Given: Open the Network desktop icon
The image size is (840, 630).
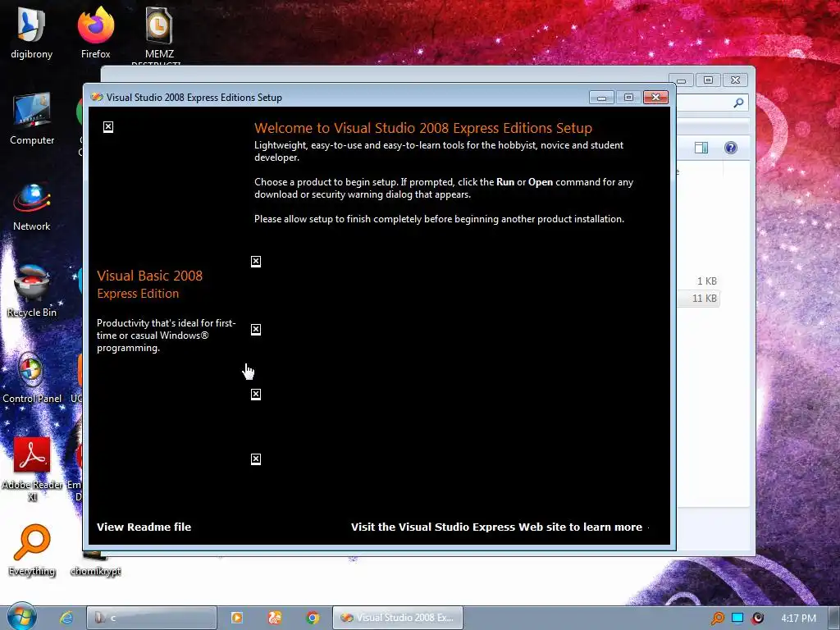Looking at the screenshot, I should (32, 206).
